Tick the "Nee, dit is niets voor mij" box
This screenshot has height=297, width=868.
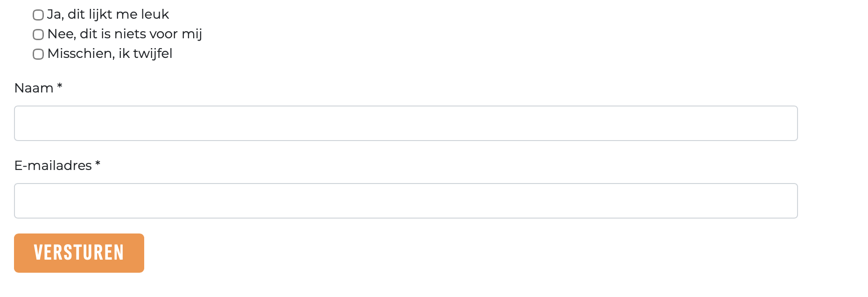38,35
